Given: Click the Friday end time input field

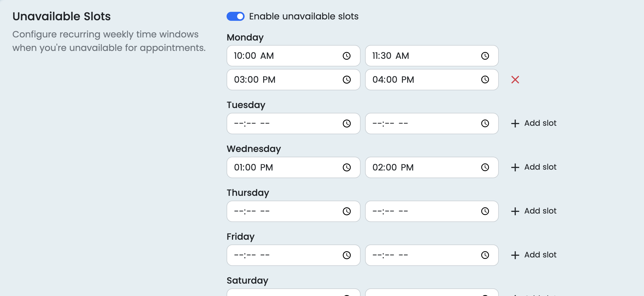Looking at the screenshot, I should point(432,255).
